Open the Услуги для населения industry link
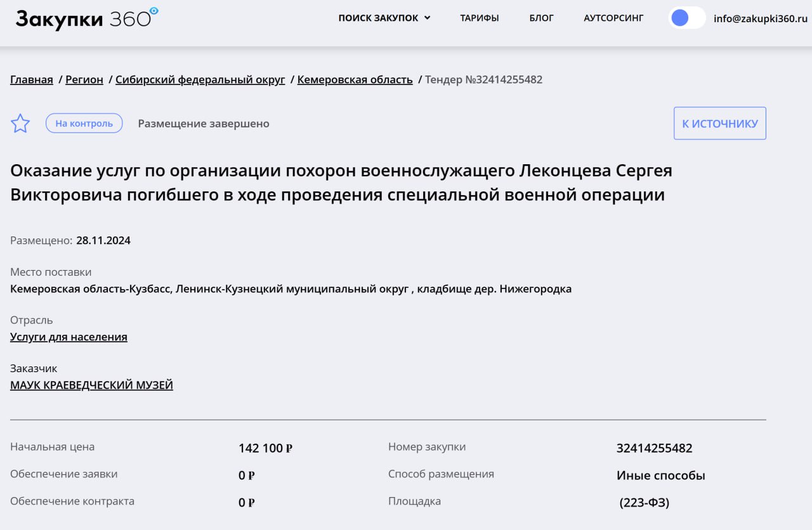The height and width of the screenshot is (530, 812). point(69,337)
